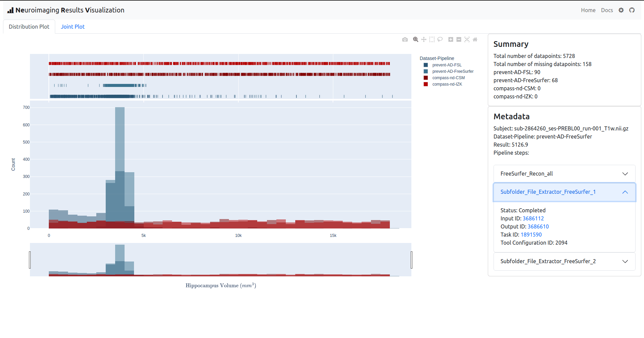Click Neuroimaging Results Visualization title
The width and height of the screenshot is (644, 338).
click(x=70, y=10)
